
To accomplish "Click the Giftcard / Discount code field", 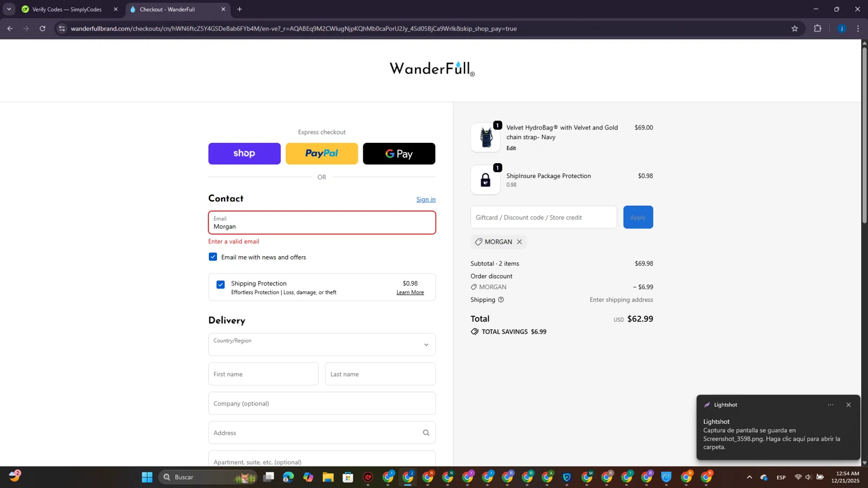I will (544, 217).
